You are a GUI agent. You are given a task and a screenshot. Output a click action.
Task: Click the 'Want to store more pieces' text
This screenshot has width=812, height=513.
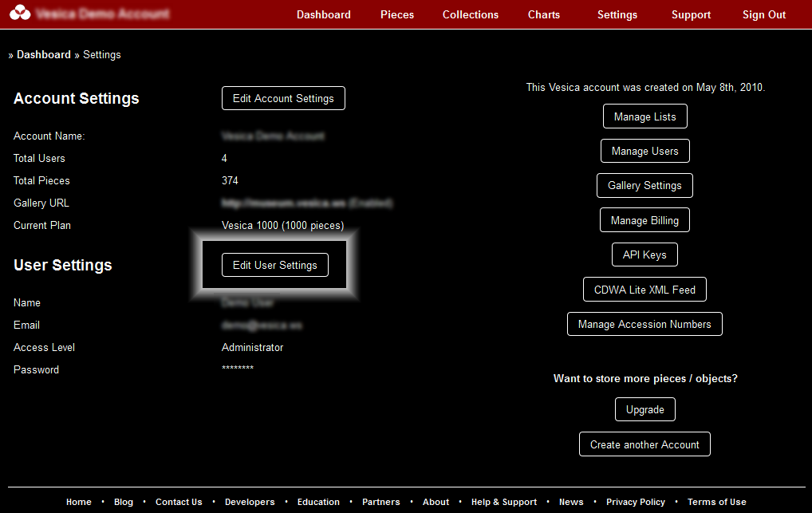click(x=645, y=378)
